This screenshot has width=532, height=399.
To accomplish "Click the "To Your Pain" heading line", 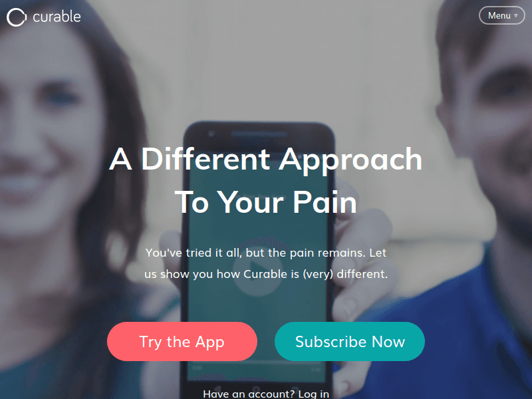I will 265,202.
